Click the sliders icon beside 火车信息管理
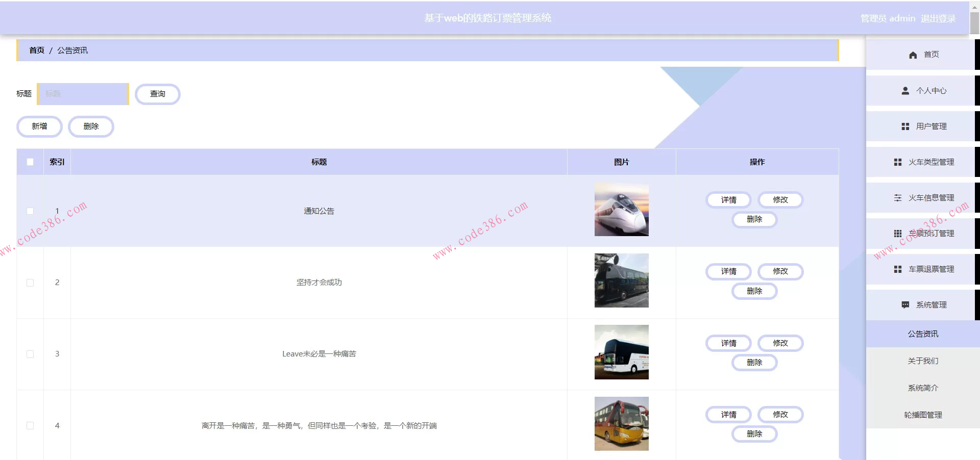This screenshot has height=460, width=980. click(x=897, y=198)
